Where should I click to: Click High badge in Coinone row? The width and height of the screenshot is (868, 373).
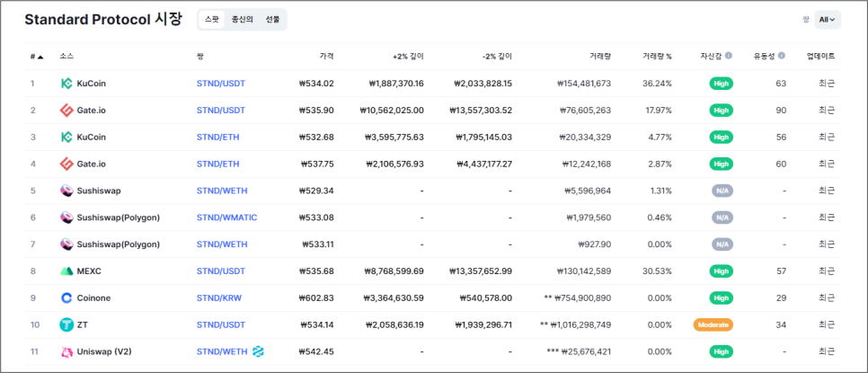click(x=722, y=298)
